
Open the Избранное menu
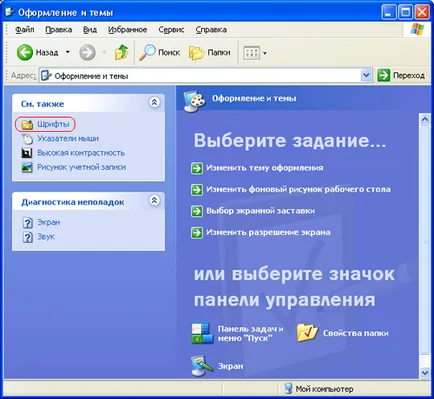pyautogui.click(x=127, y=30)
